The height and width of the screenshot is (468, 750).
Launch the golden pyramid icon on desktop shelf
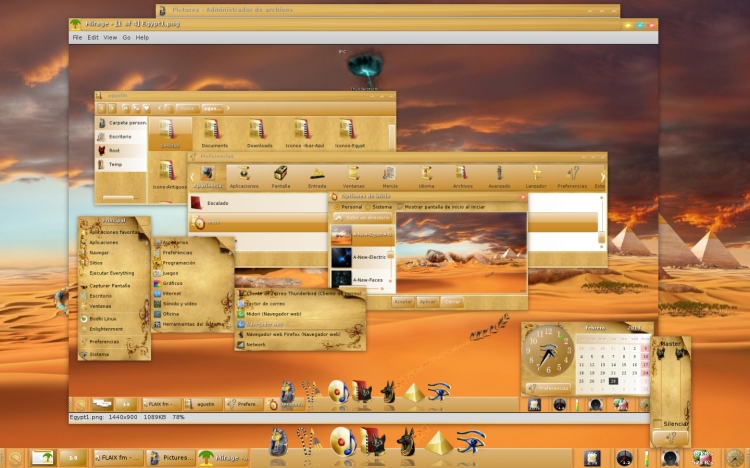[438, 443]
